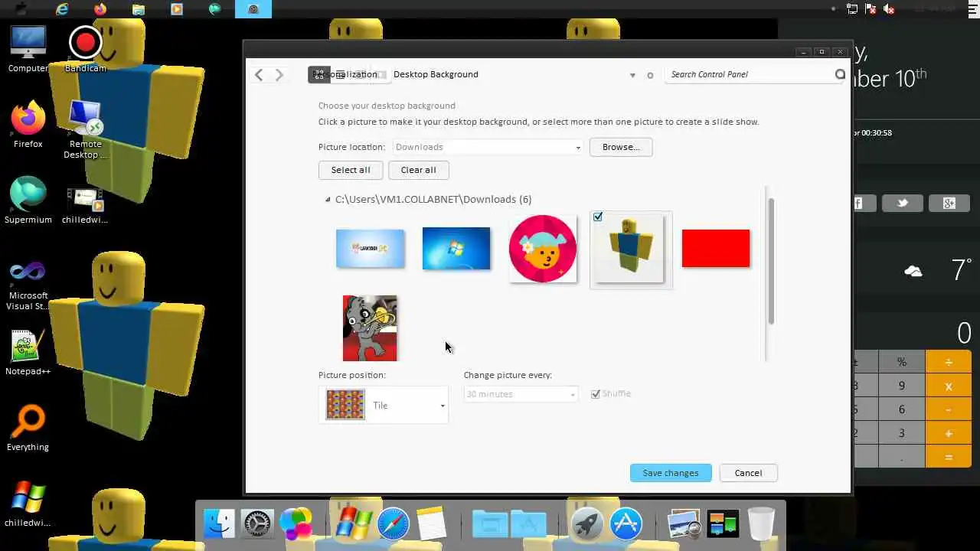Click Firefox in the top taskbar
The width and height of the screenshot is (980, 551).
click(x=100, y=9)
